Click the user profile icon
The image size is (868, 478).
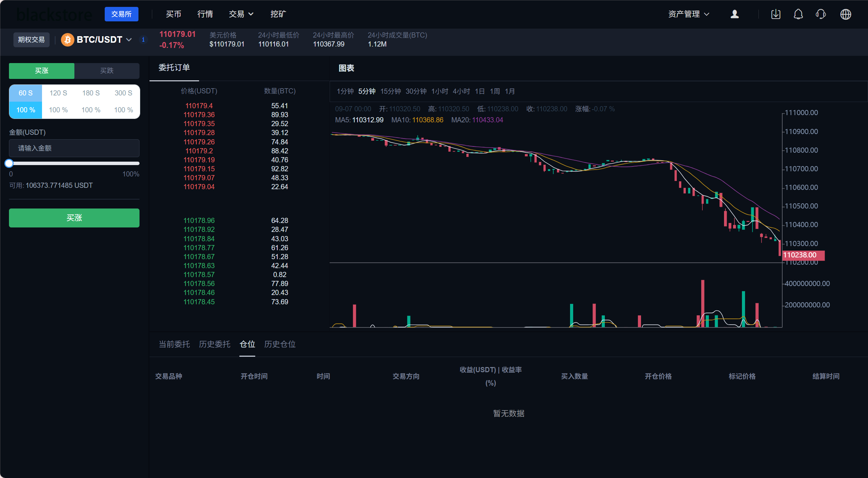pyautogui.click(x=734, y=14)
